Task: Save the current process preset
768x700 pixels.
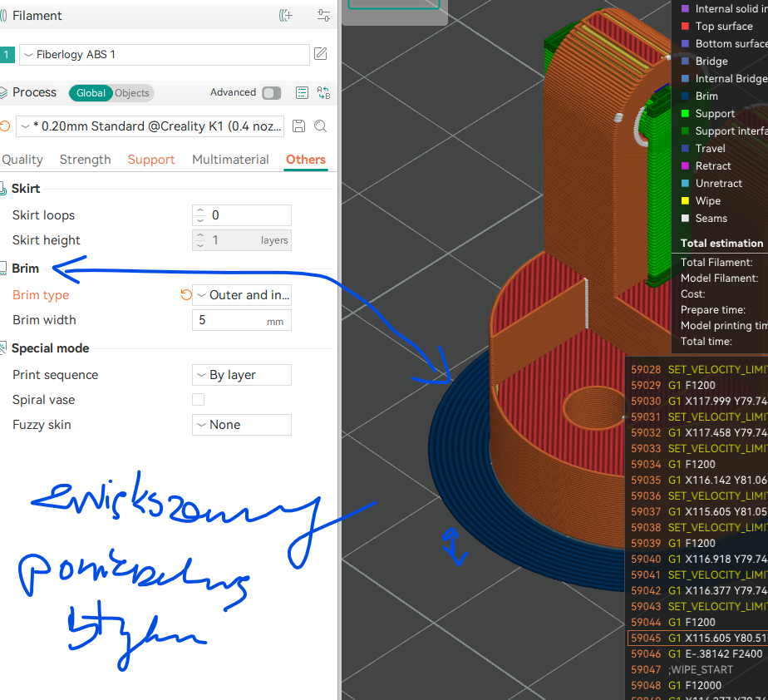Action: [x=299, y=126]
